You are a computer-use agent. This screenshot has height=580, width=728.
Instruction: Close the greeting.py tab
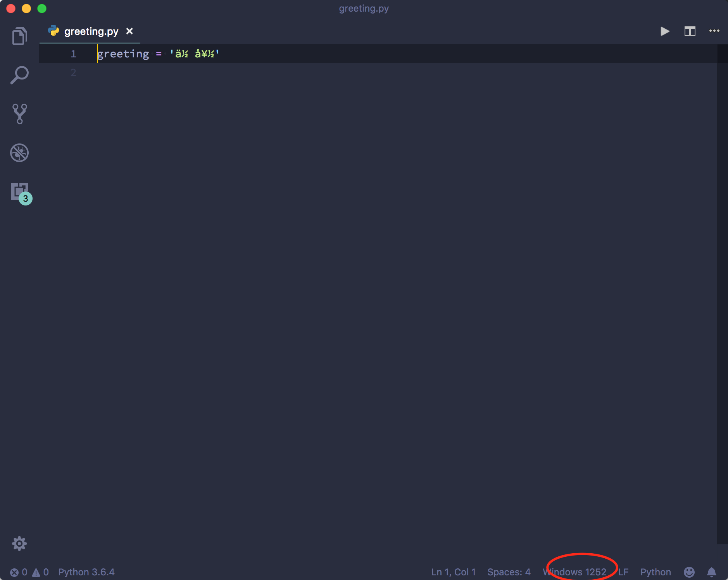(x=129, y=31)
